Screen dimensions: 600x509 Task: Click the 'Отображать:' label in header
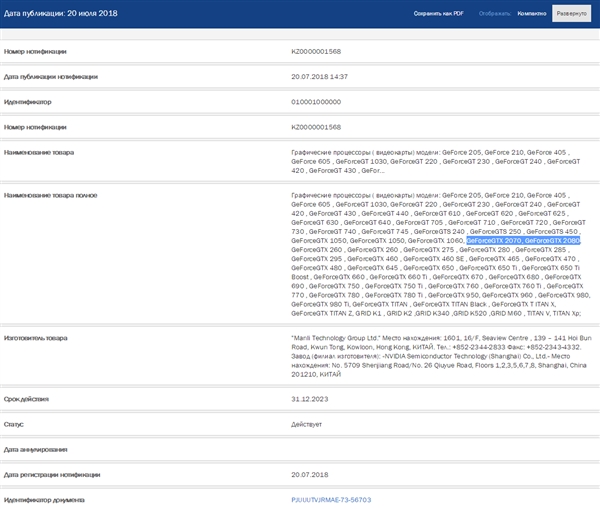tap(494, 13)
